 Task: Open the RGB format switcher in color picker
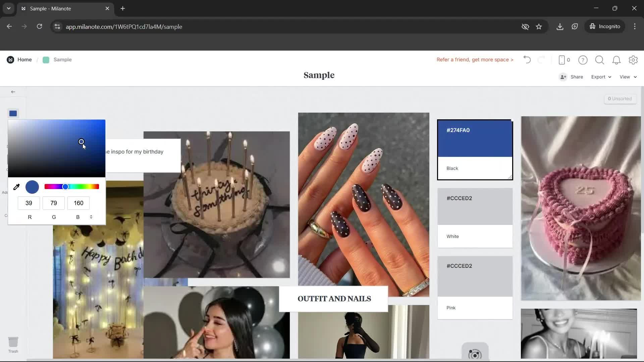91,217
